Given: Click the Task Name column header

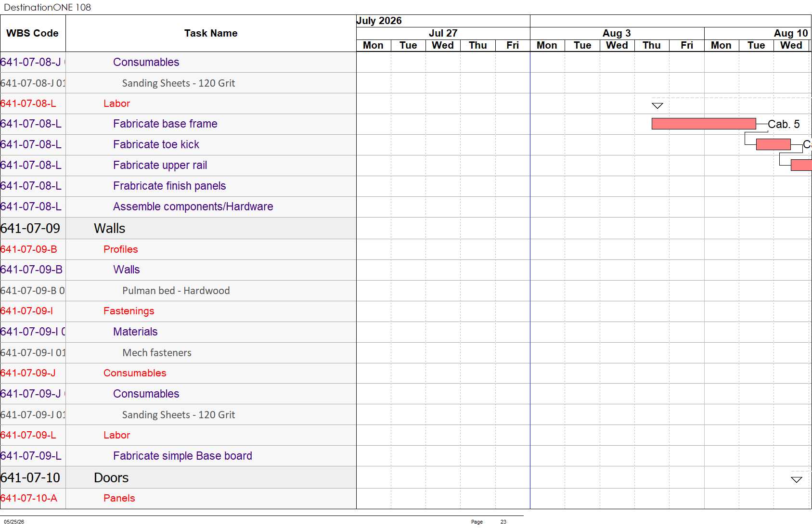Looking at the screenshot, I should tap(211, 33).
